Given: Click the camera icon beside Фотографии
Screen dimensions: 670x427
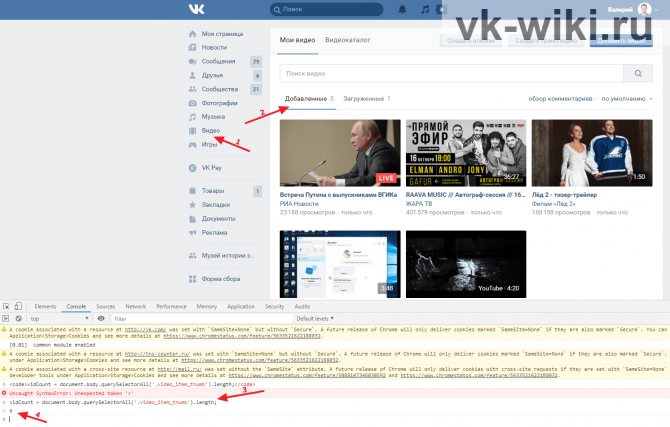Looking at the screenshot, I should 193,103.
